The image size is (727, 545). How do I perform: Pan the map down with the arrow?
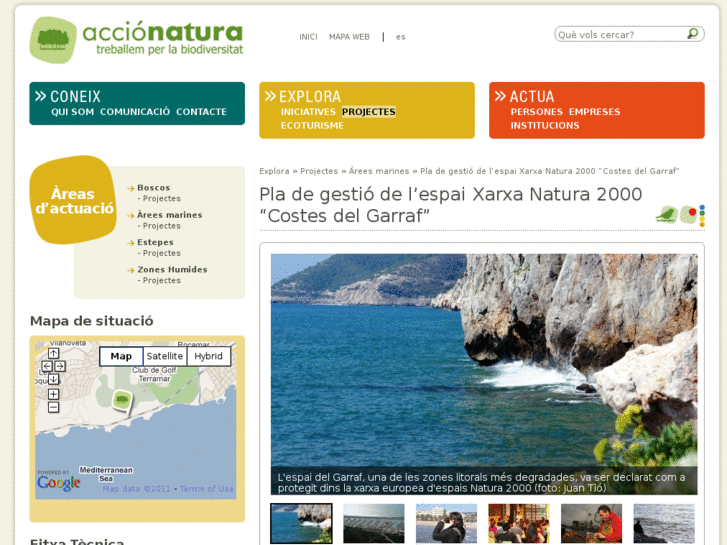pos(53,379)
